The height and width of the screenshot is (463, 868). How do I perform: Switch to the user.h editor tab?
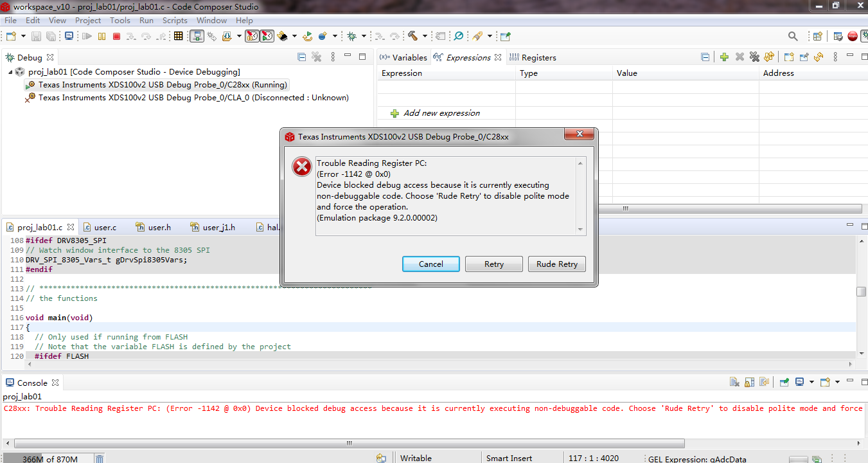point(154,227)
